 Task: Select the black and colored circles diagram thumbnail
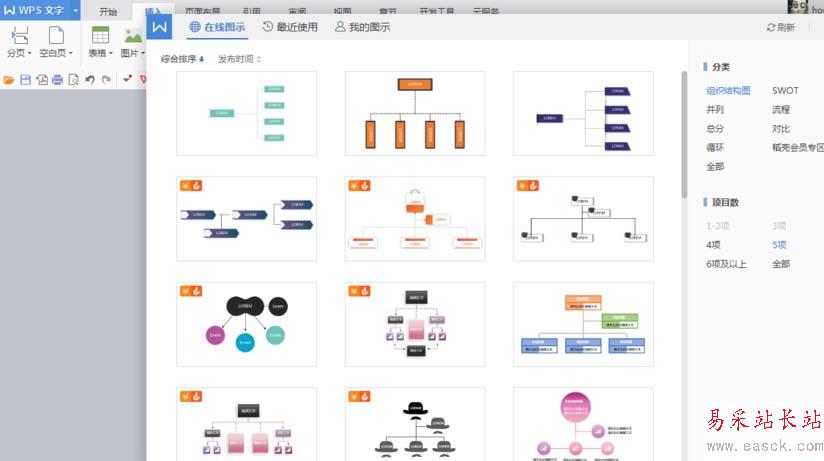(x=246, y=324)
